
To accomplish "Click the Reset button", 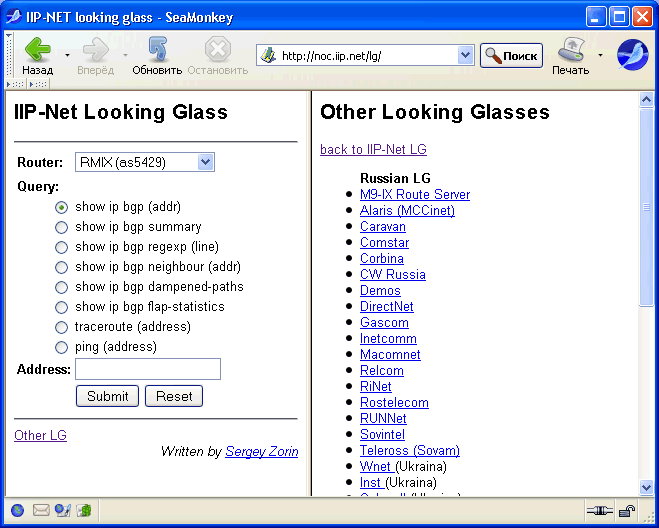I will point(174,396).
